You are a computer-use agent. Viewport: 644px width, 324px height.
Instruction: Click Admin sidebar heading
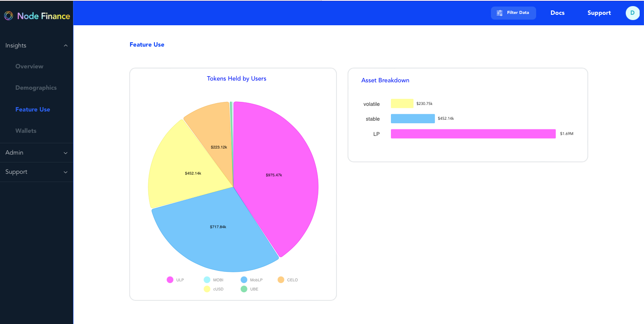14,152
